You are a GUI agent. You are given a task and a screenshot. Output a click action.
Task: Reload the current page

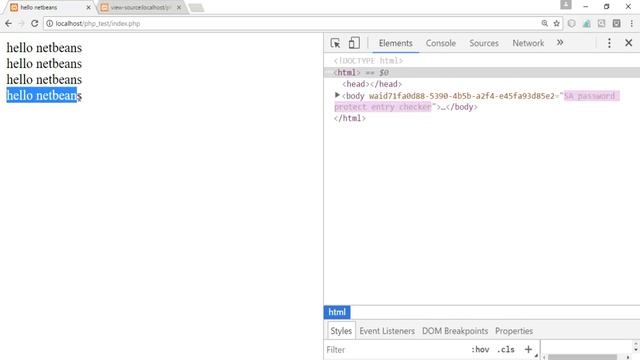(35, 24)
